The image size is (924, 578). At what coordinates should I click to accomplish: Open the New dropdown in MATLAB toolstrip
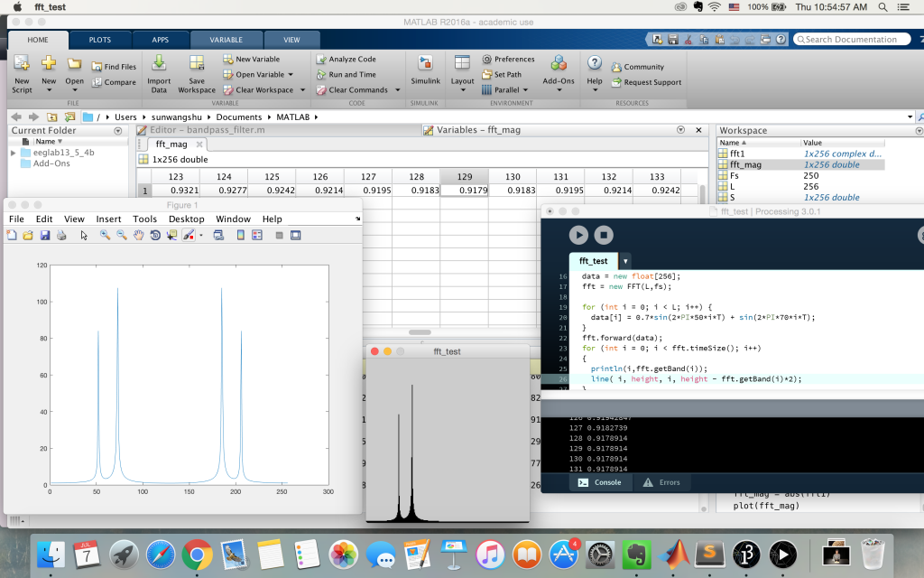coord(49,90)
